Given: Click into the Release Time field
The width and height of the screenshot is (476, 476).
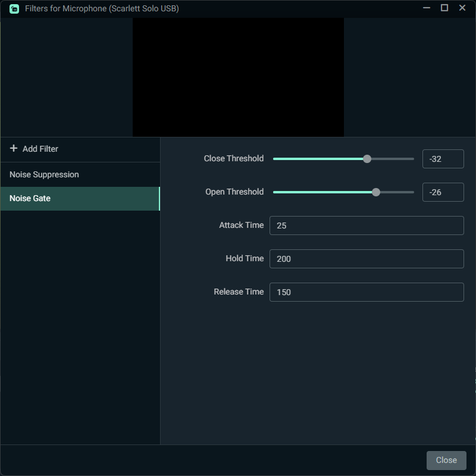Looking at the screenshot, I should pos(366,292).
